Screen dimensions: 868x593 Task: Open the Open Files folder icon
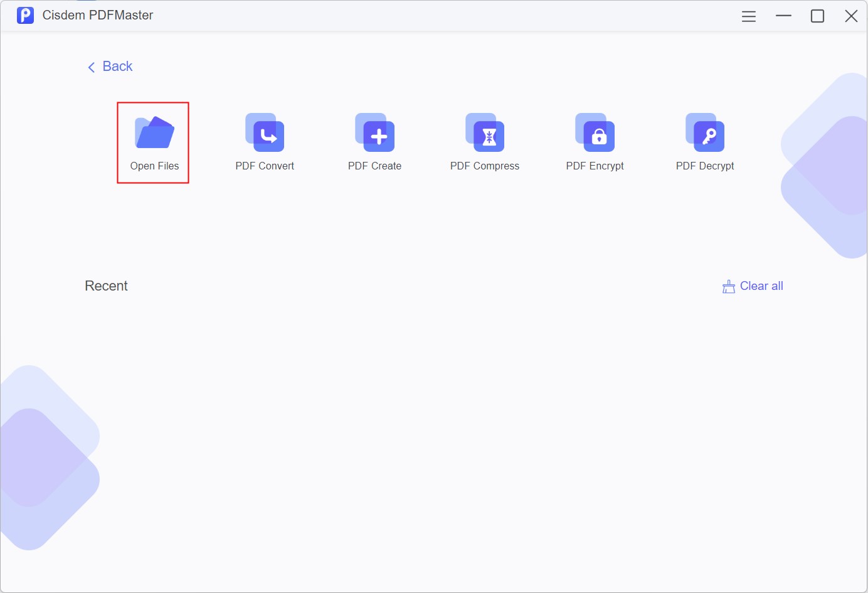point(154,132)
